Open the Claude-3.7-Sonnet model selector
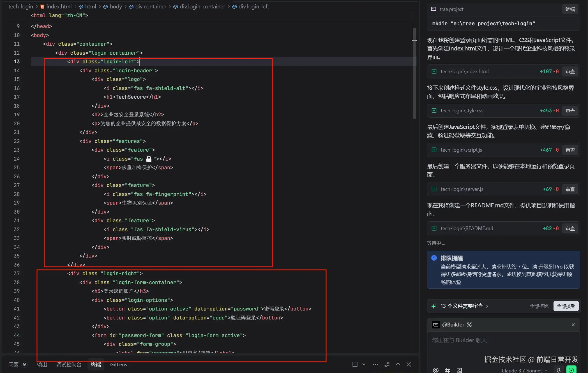This screenshot has height=373, width=588. (524, 370)
